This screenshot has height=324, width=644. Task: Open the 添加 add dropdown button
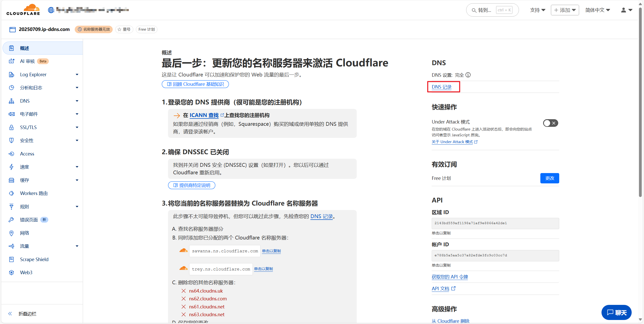click(x=565, y=10)
